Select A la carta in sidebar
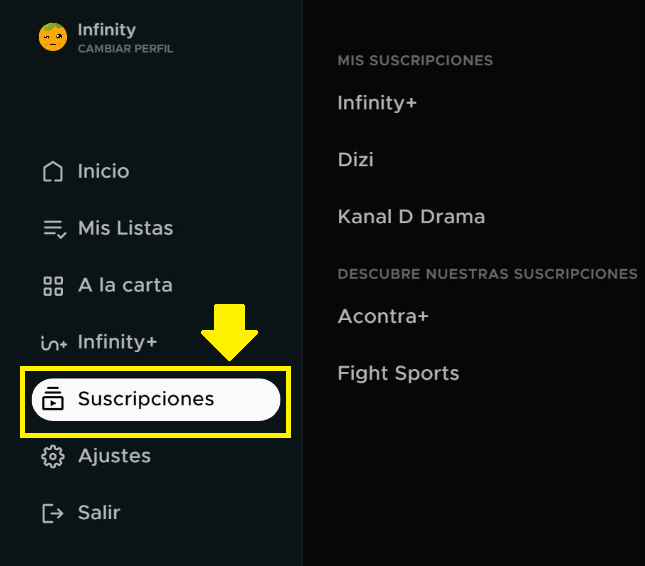The width and height of the screenshot is (645, 566). (x=125, y=285)
